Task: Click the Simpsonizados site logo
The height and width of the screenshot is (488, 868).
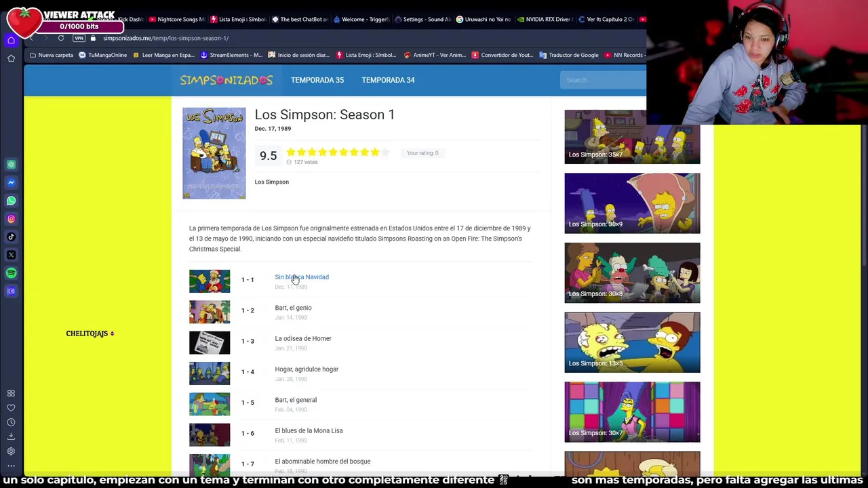Action: pos(226,80)
